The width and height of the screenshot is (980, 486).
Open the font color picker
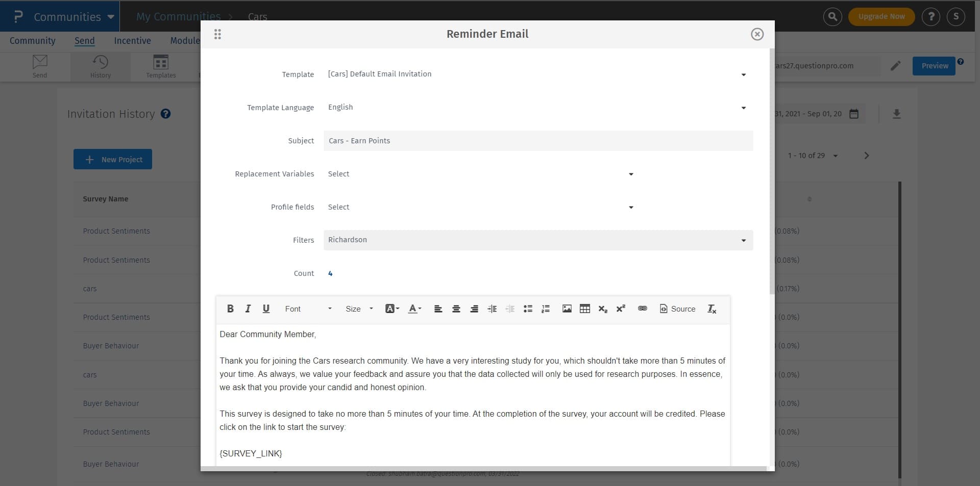(414, 309)
